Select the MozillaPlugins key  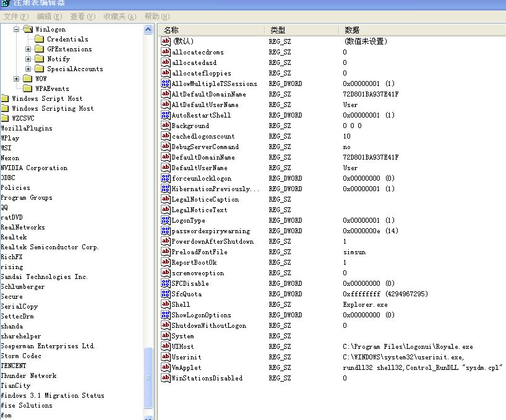(27, 128)
